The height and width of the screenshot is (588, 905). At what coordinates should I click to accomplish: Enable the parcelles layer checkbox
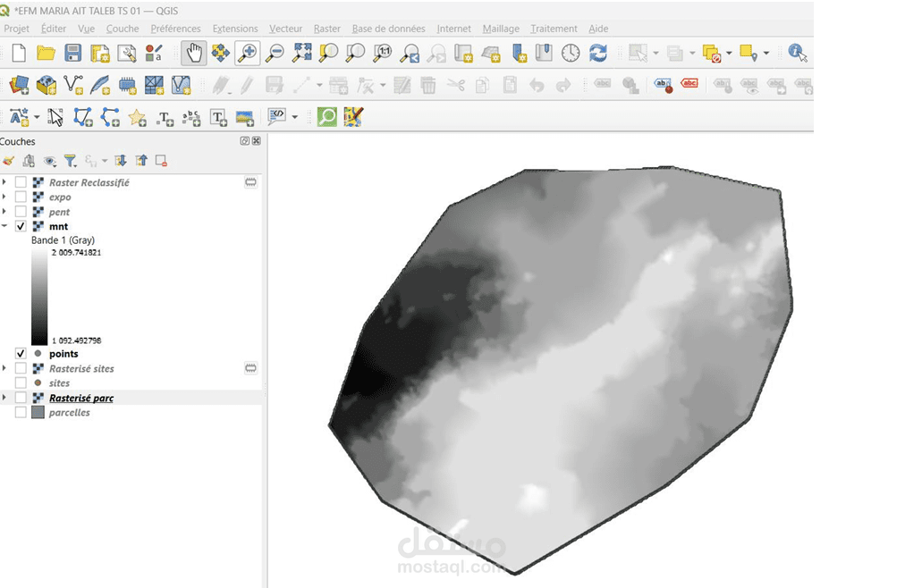tap(21, 412)
